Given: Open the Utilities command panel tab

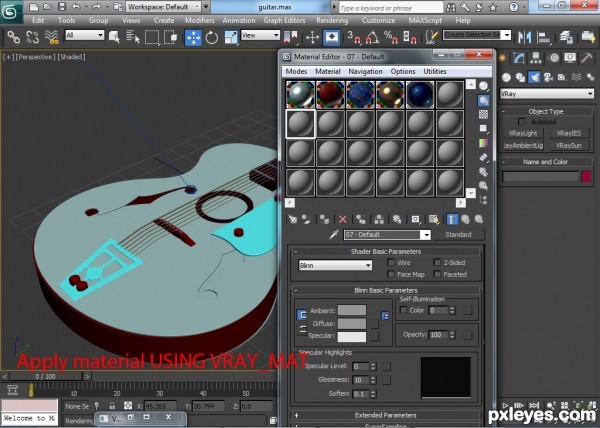Looking at the screenshot, I should coord(587,58).
